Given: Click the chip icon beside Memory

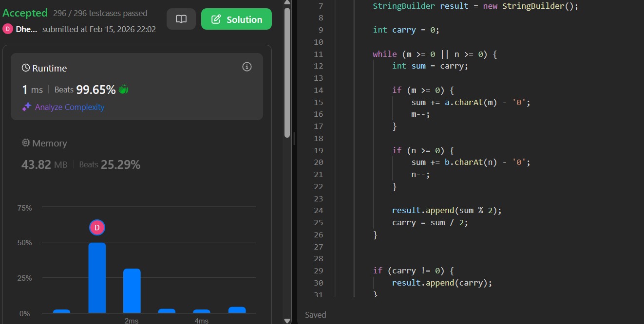Looking at the screenshot, I should [x=26, y=143].
